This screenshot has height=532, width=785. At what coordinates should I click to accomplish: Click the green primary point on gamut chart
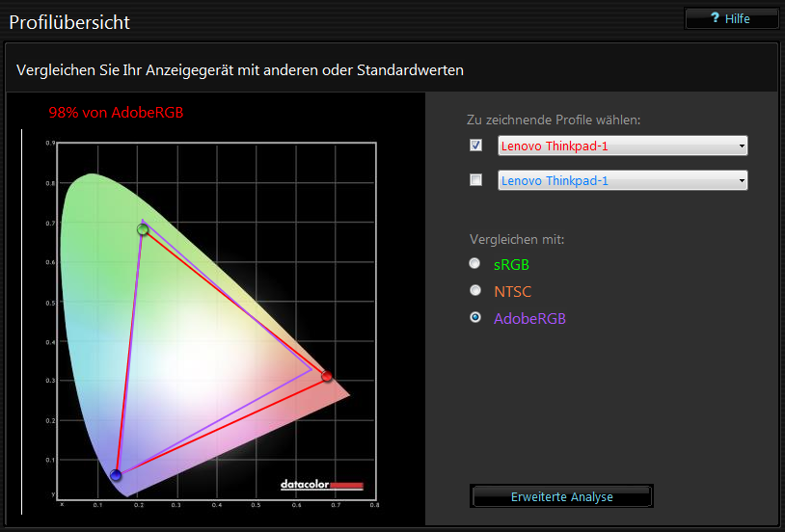tap(143, 229)
